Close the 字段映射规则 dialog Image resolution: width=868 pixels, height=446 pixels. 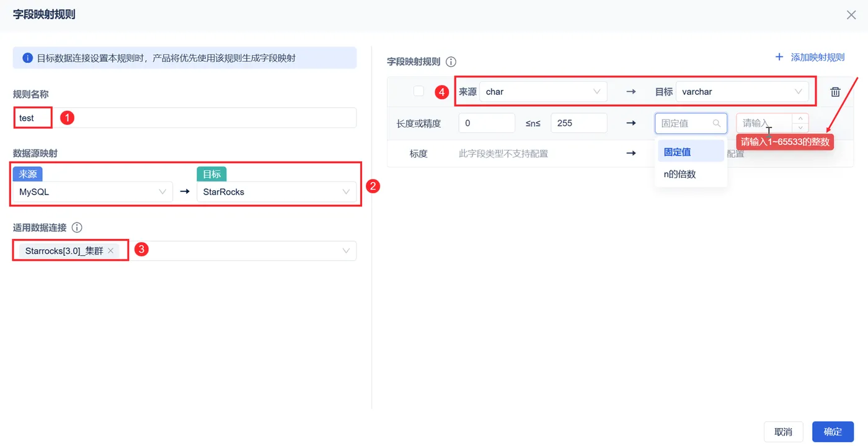click(851, 15)
